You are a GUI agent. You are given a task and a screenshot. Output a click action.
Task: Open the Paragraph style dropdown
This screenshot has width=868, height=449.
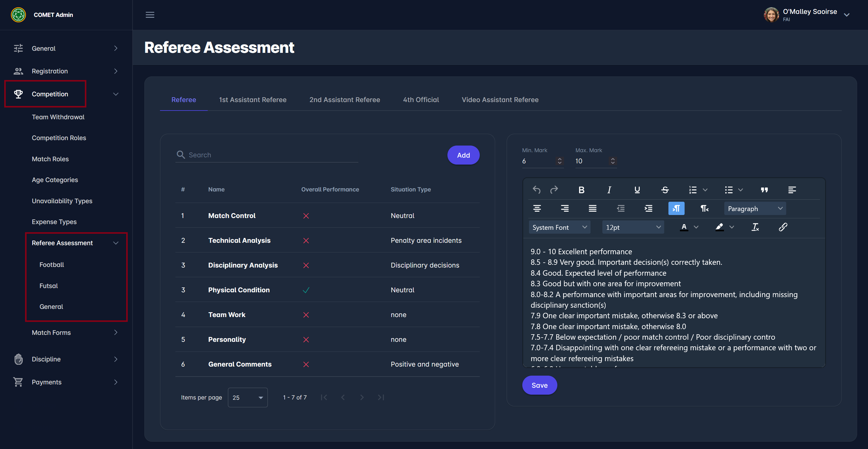[754, 209]
